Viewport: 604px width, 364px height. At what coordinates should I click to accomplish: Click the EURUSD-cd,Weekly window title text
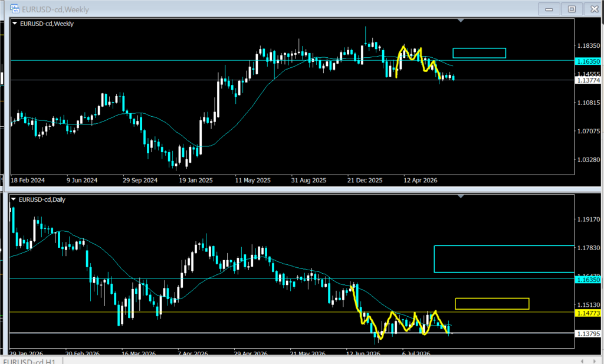(55, 9)
